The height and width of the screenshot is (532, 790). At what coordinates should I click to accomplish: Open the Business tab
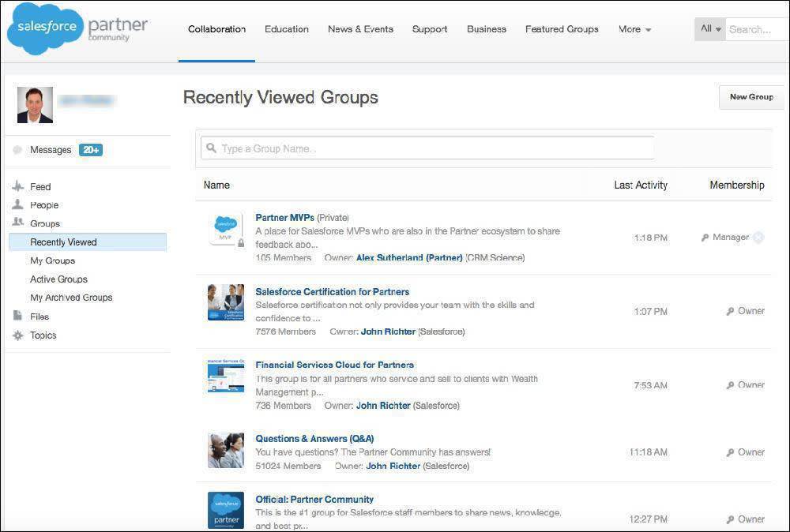click(486, 29)
